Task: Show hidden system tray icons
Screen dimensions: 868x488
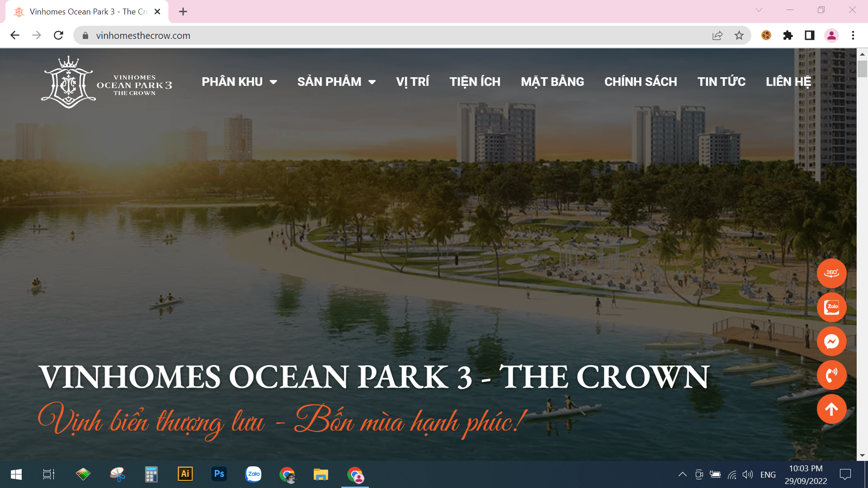Action: 683,474
